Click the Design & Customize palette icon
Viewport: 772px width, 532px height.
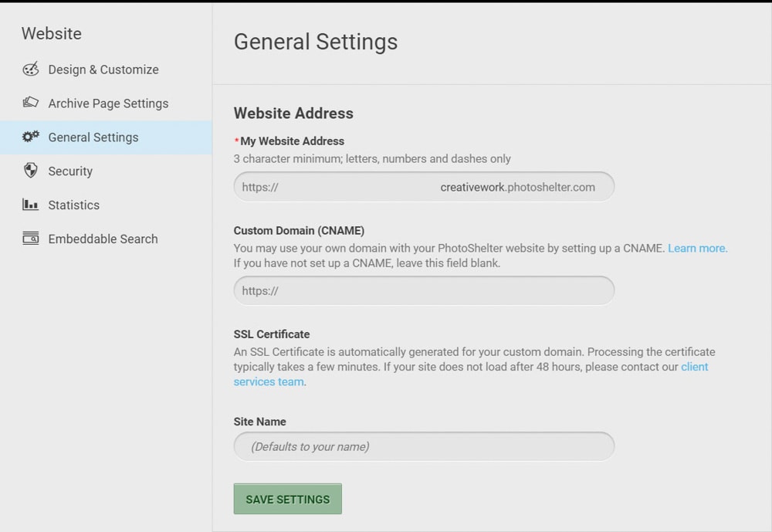(x=31, y=69)
